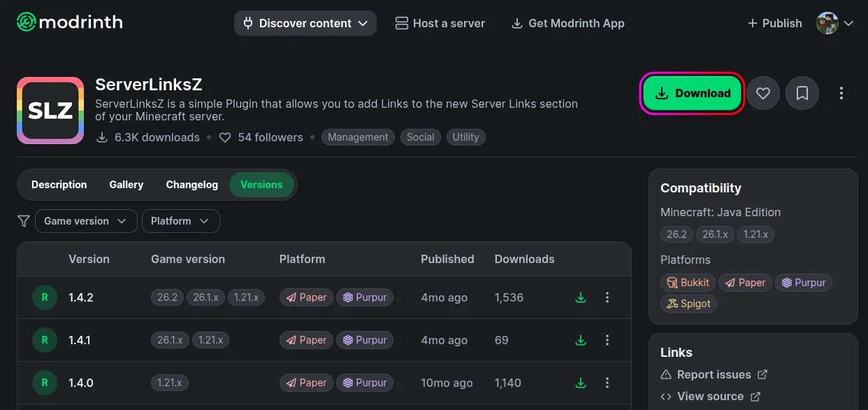Expand the Platform filter dropdown
Screen dimensions: 868x410
coord(180,221)
